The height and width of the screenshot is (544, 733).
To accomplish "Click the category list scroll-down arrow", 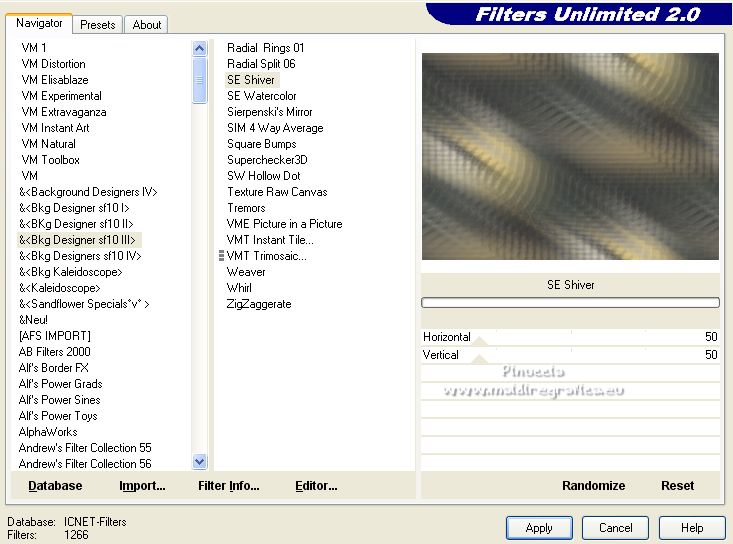I will [200, 462].
